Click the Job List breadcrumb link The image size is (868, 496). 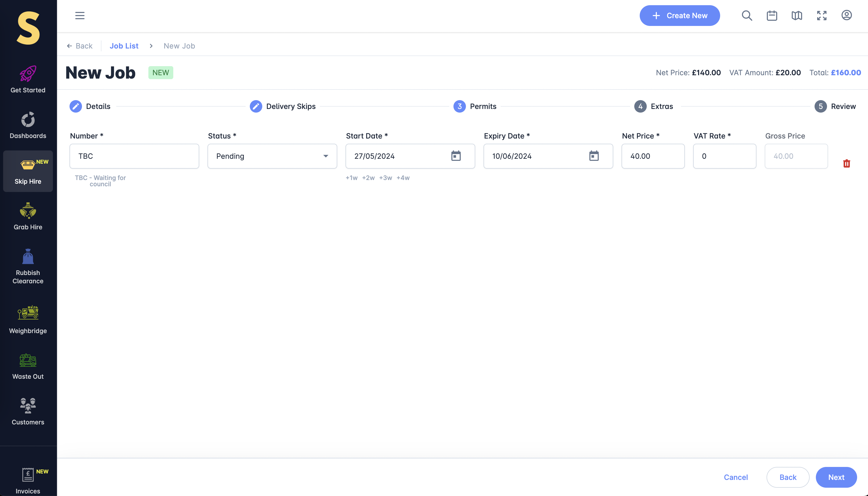point(124,46)
